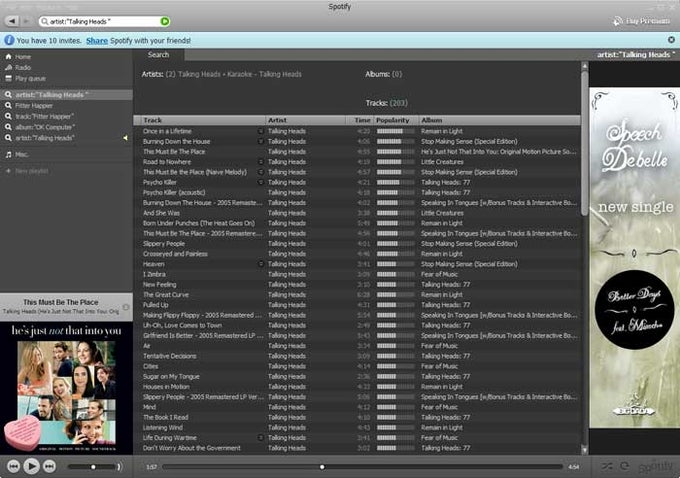
Task: Dismiss the invites notification bar
Action: pos(671,40)
